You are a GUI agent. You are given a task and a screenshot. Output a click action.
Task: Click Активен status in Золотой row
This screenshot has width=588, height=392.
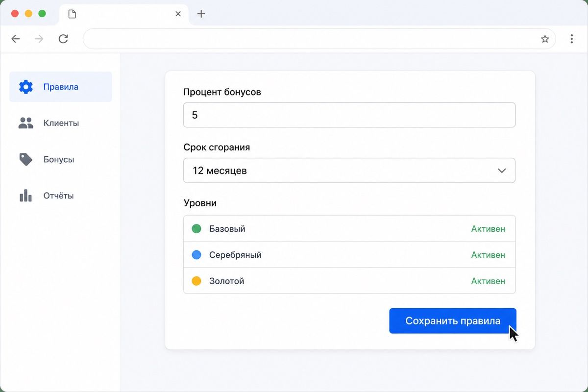[488, 281]
